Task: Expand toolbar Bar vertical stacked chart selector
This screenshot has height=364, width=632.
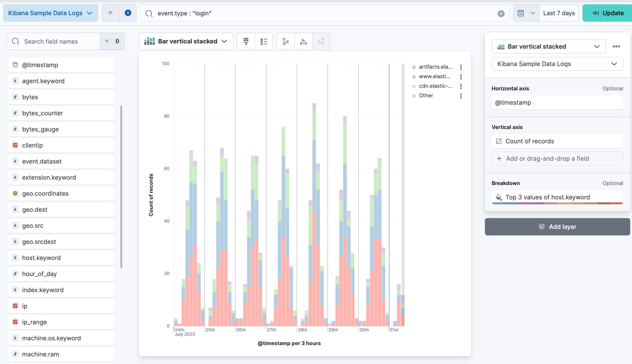Action: pyautogui.click(x=186, y=41)
